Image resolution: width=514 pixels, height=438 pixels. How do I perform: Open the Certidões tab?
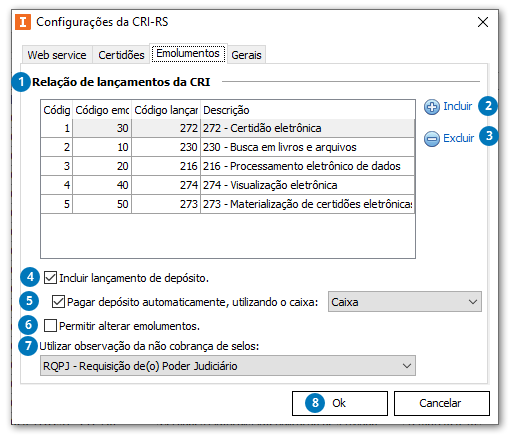tap(121, 55)
